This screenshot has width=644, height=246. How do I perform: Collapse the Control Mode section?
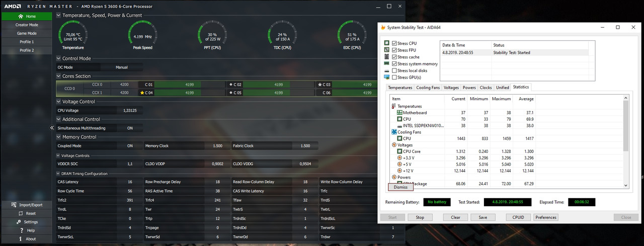[58, 58]
